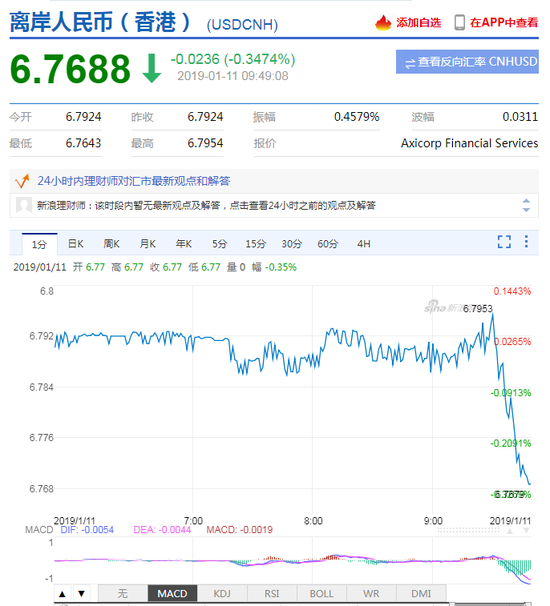This screenshot has height=606, width=550.
Task: Click the 昨收 value 6.7924
Action: click(205, 117)
